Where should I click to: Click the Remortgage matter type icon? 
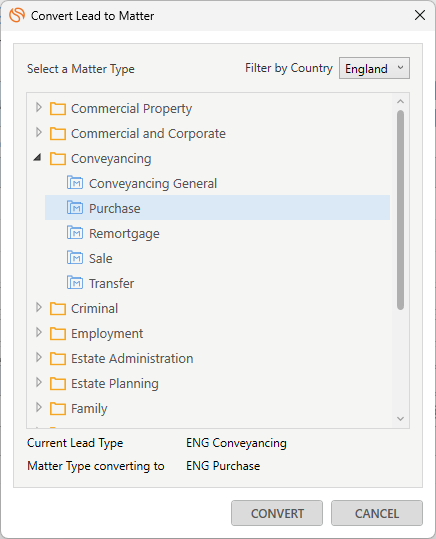tap(75, 233)
